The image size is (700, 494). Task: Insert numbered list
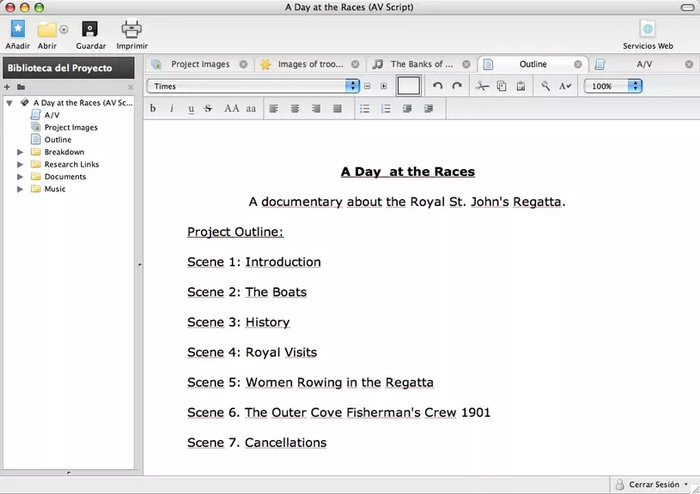click(x=386, y=108)
